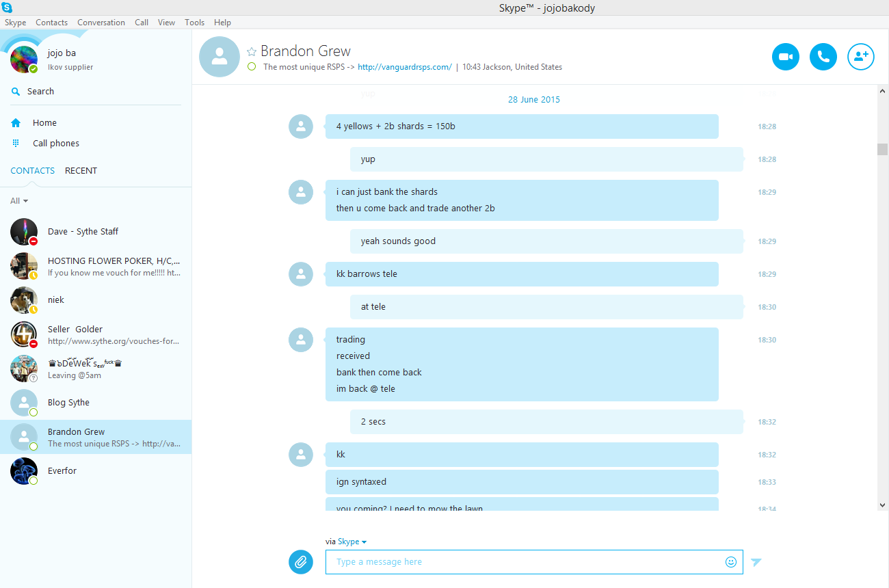Click the Search magnifier icon
The height and width of the screenshot is (588, 889).
(16, 92)
